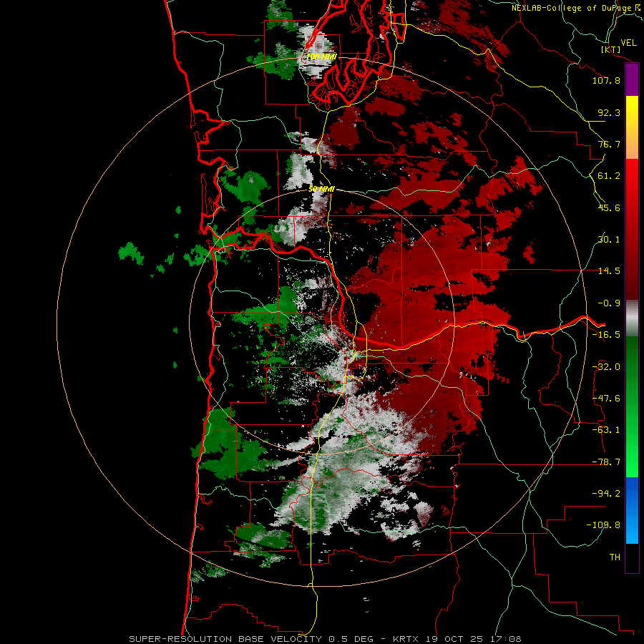This screenshot has height=644, width=644.
Task: Click the 45.6 velocity scale value
Action: pos(609,208)
